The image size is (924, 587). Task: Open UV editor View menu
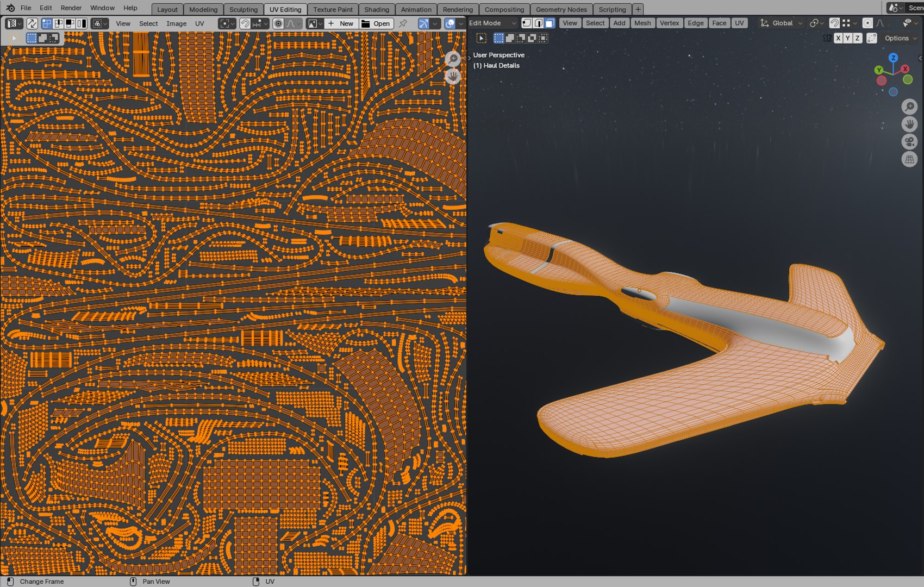click(123, 23)
